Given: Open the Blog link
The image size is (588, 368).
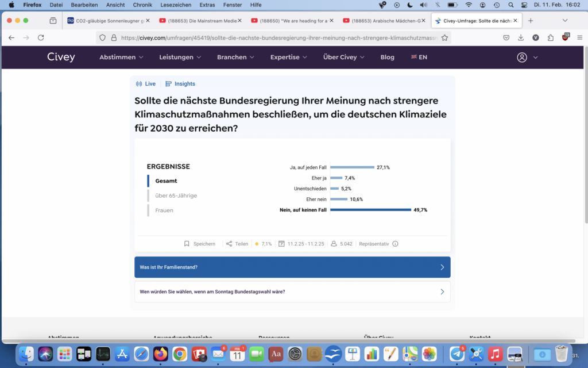Looking at the screenshot, I should (x=387, y=57).
